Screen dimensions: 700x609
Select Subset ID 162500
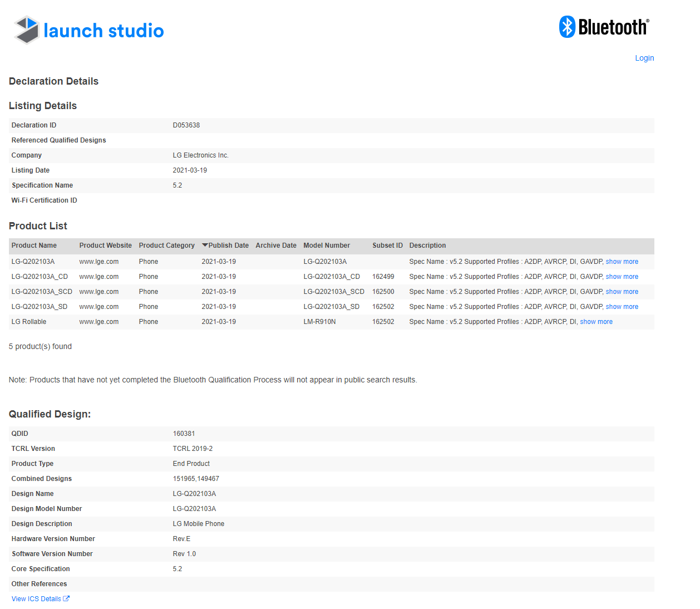point(383,292)
